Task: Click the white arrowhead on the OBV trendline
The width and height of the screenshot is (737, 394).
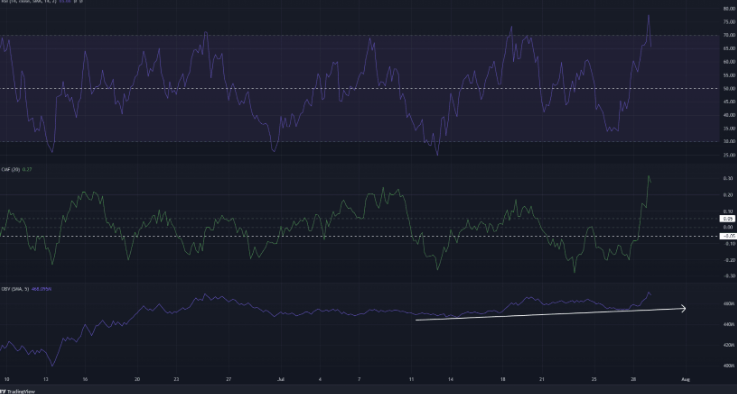Action: click(x=682, y=308)
